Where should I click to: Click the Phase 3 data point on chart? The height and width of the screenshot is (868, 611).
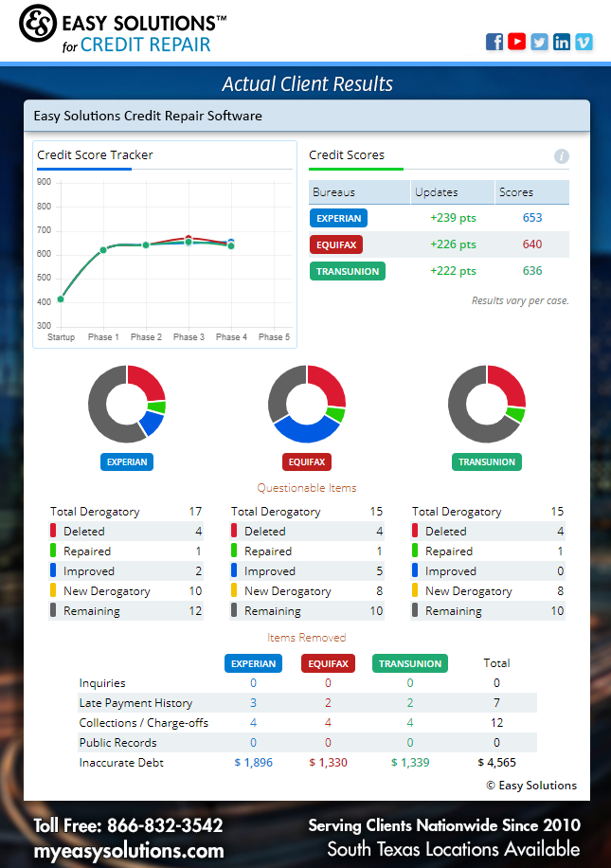point(189,241)
